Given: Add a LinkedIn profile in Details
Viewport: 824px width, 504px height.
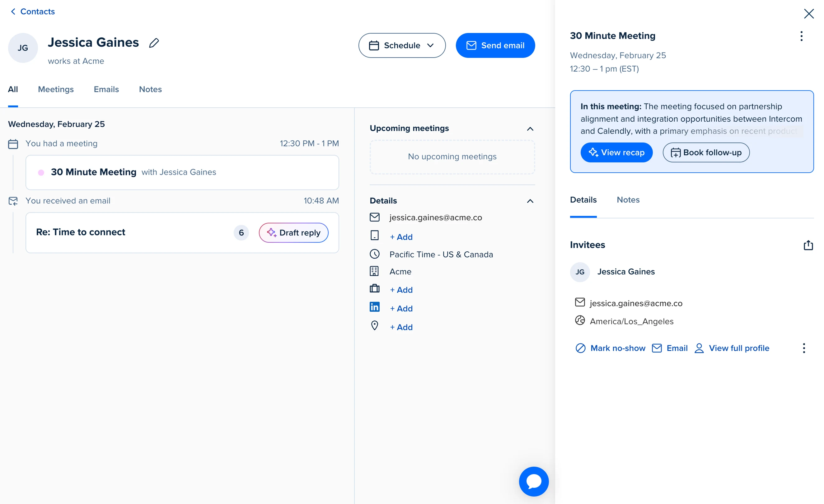Looking at the screenshot, I should coord(401,308).
